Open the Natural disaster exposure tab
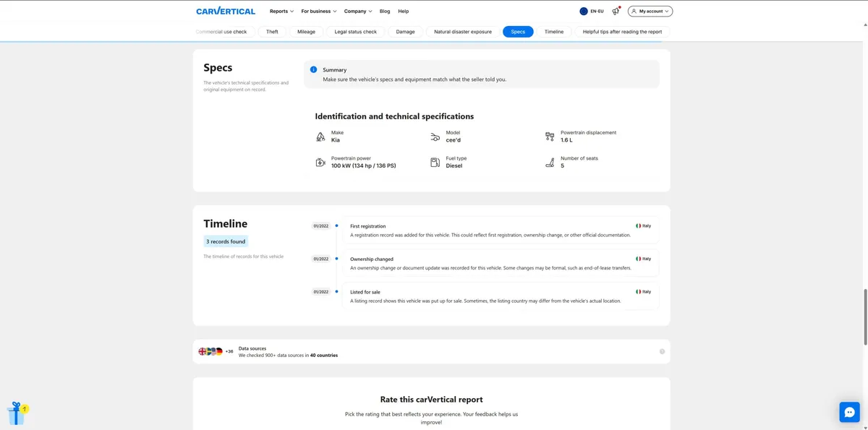Image resolution: width=868 pixels, height=430 pixels. (x=463, y=32)
